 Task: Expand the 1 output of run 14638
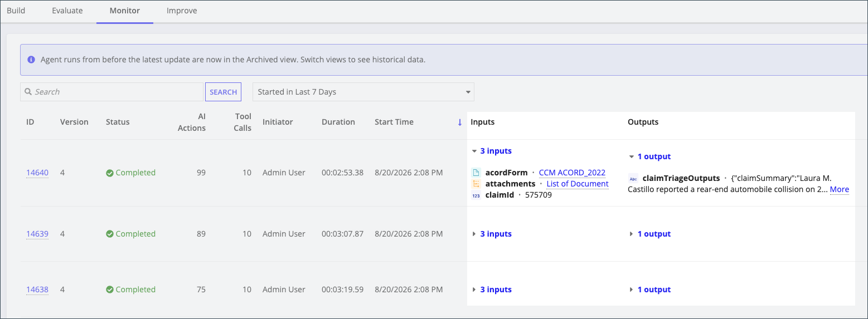coord(649,289)
